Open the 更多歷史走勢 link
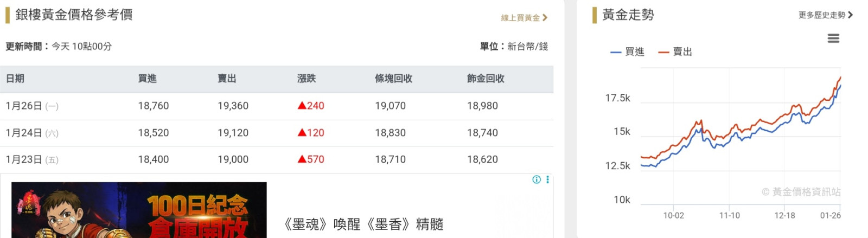Image resolution: width=868 pixels, height=238 pixels. pyautogui.click(x=821, y=15)
